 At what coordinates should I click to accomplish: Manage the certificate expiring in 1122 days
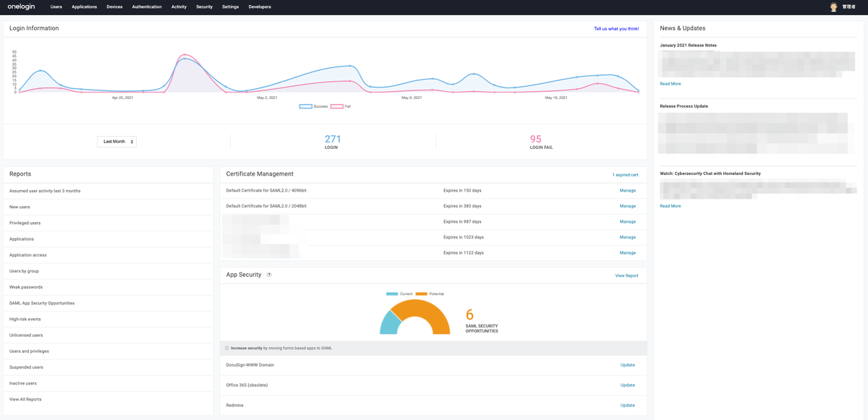tap(628, 253)
